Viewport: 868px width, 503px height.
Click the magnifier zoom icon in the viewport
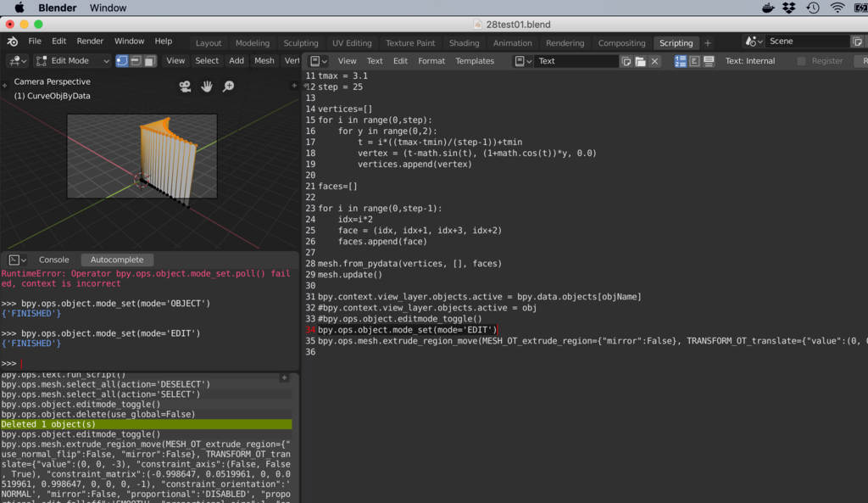click(228, 87)
